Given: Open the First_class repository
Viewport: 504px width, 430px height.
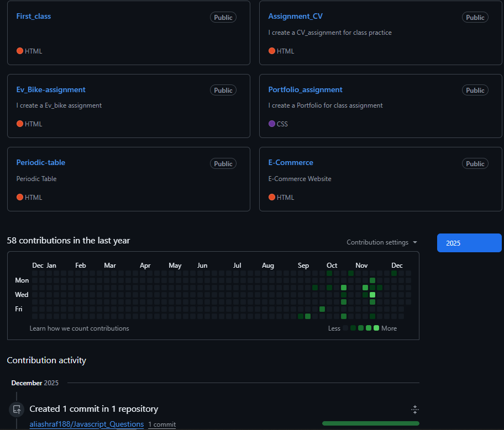Looking at the screenshot, I should click(x=34, y=16).
